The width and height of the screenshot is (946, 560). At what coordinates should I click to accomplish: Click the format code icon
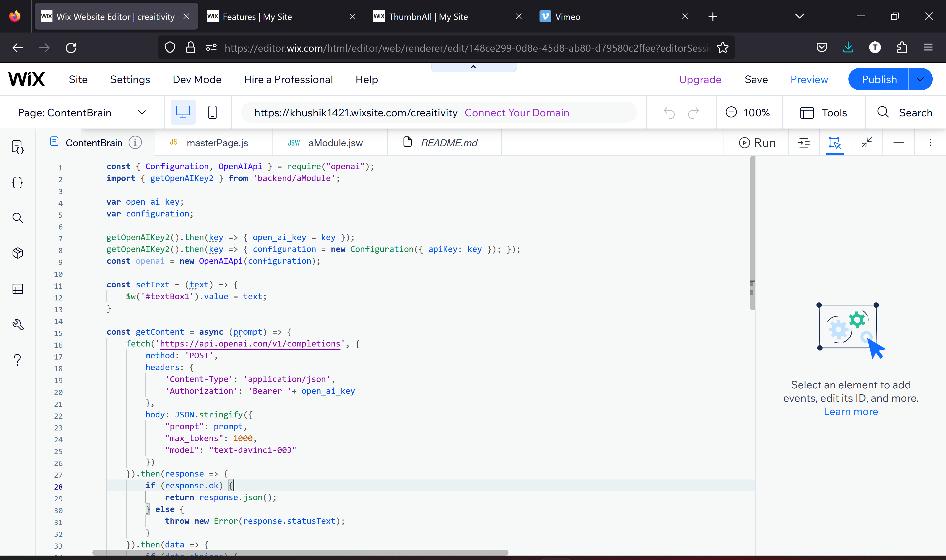tap(804, 143)
